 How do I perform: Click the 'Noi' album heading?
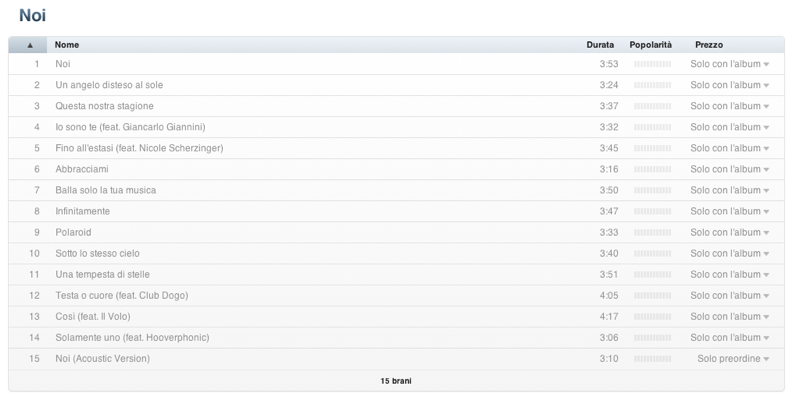33,15
